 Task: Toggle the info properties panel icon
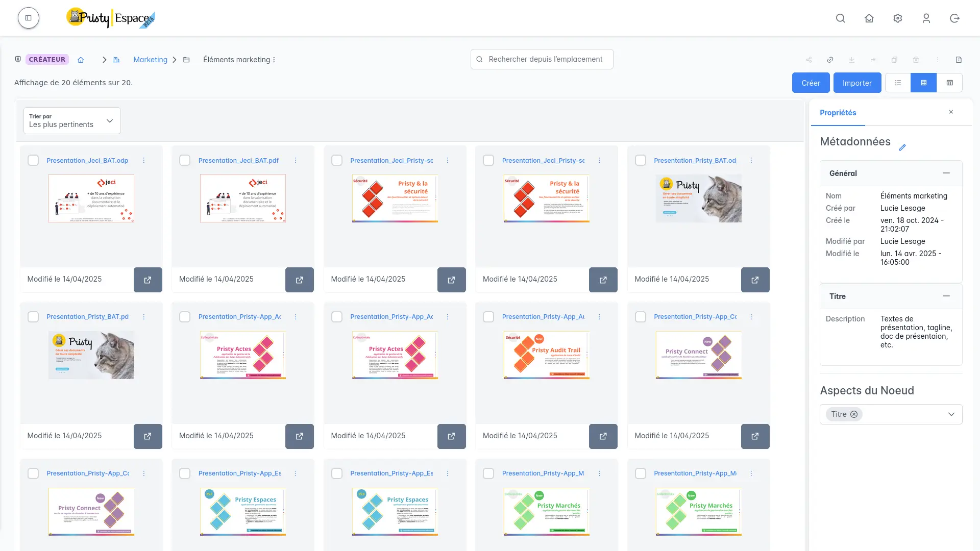pyautogui.click(x=959, y=60)
